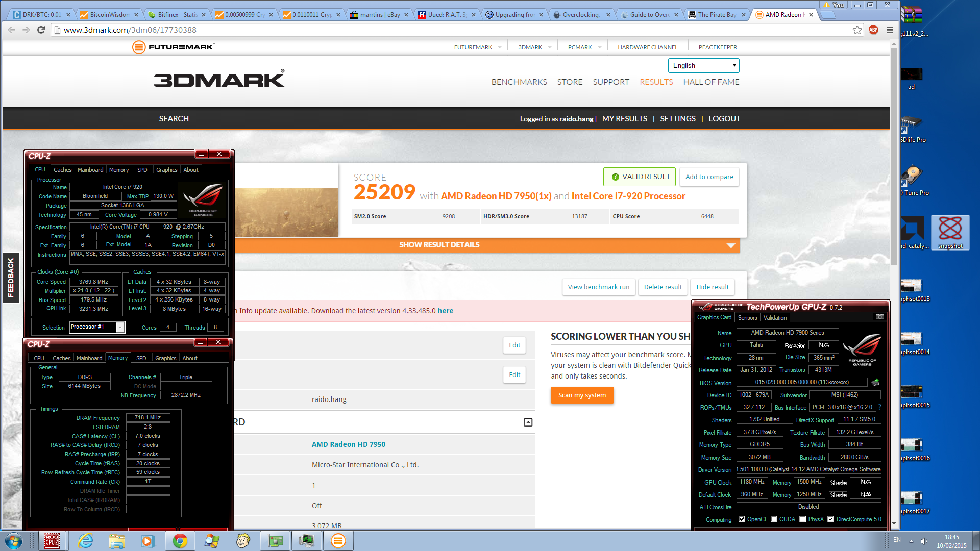Click the GPU-Z BIOS save chip icon
This screenshot has height=551, width=980.
pos(875,382)
